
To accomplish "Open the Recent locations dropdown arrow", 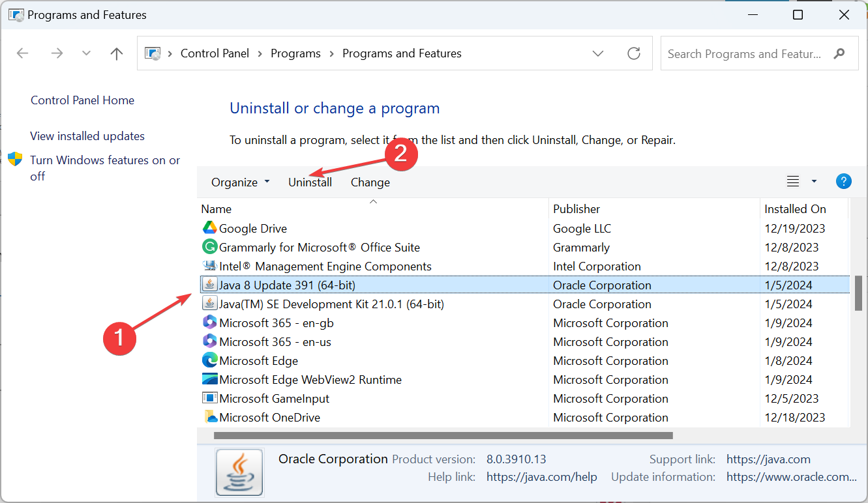I will pyautogui.click(x=86, y=53).
